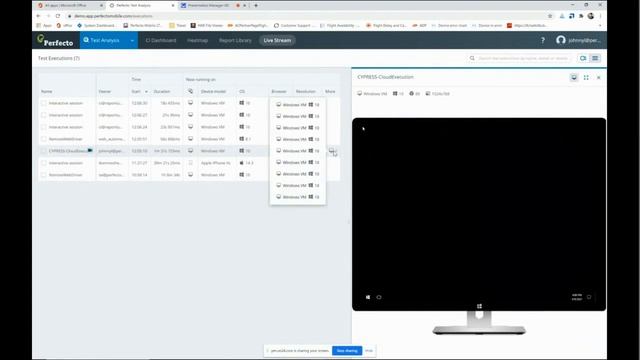Open the Chrome three-dot menu
The height and width of the screenshot is (360, 640).
pos(600,16)
